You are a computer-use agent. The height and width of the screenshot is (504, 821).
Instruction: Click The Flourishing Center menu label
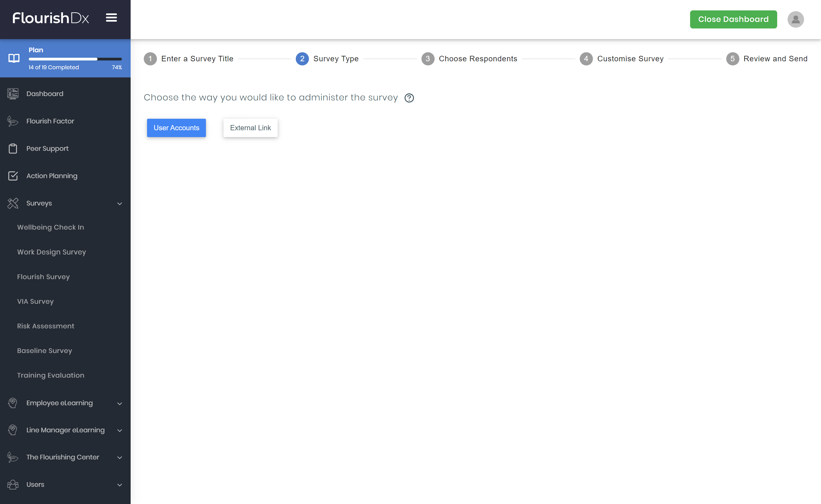click(63, 457)
